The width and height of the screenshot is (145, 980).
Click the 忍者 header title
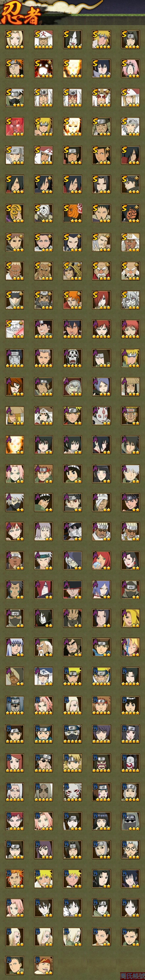(21, 14)
